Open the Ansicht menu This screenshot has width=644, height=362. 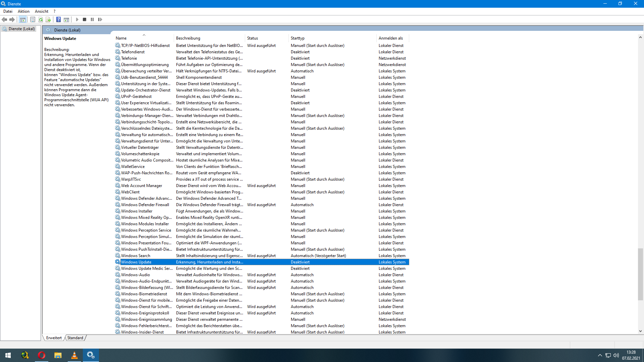point(42,11)
